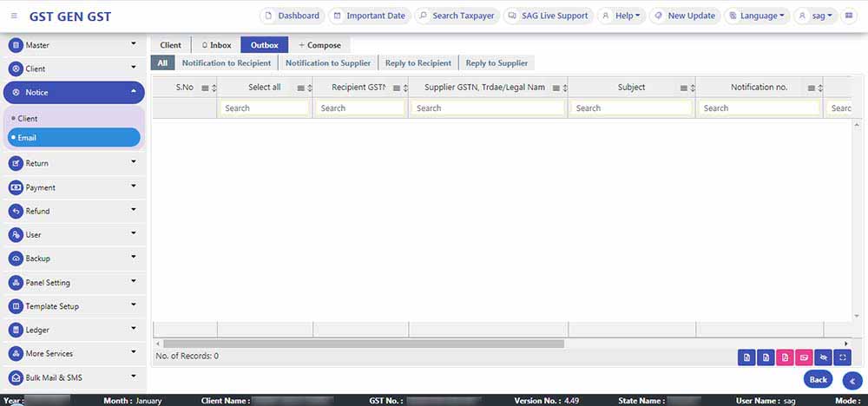Screen dimensions: 868x406
Task: Click the round collapse arrow icon near Back
Action: (852, 380)
